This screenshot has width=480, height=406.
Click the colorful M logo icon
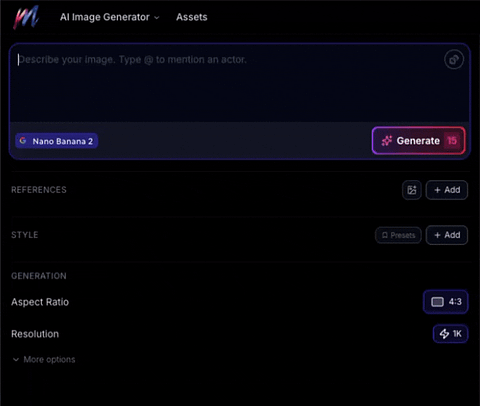pyautogui.click(x=26, y=17)
